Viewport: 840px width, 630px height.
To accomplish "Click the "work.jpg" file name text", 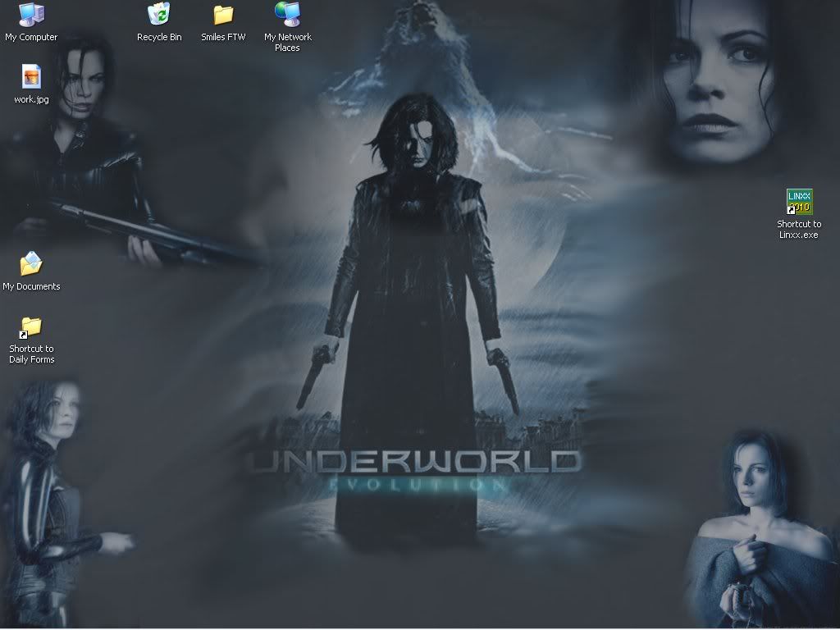I will coord(31,99).
